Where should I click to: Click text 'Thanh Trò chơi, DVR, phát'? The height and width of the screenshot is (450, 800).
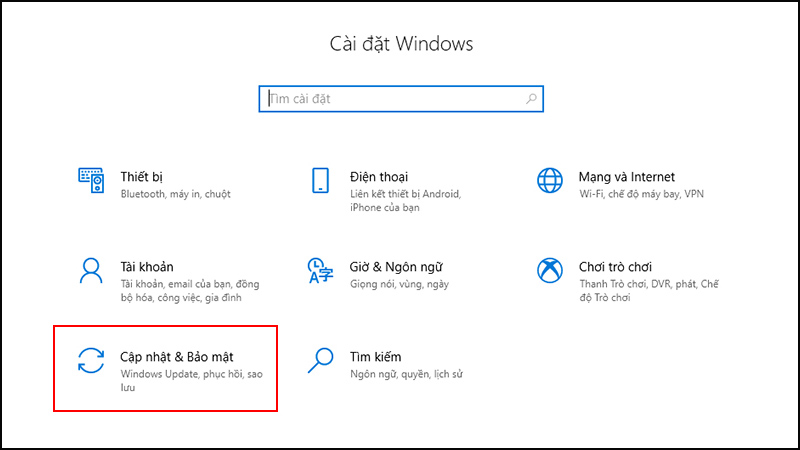click(x=638, y=284)
